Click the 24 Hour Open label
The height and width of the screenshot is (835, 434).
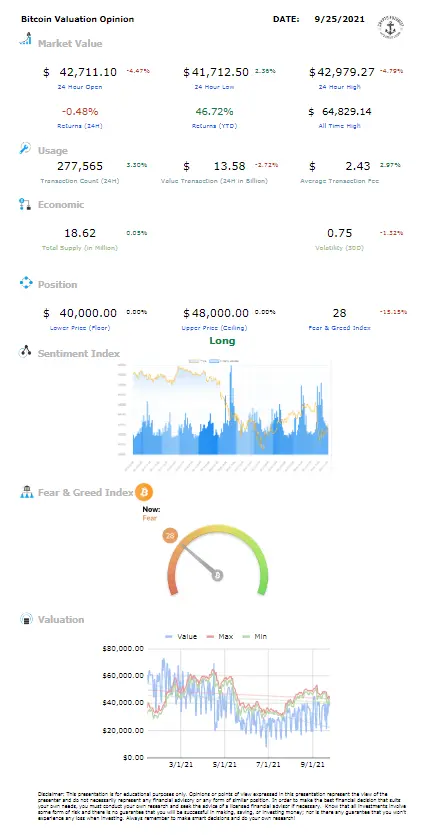click(80, 87)
